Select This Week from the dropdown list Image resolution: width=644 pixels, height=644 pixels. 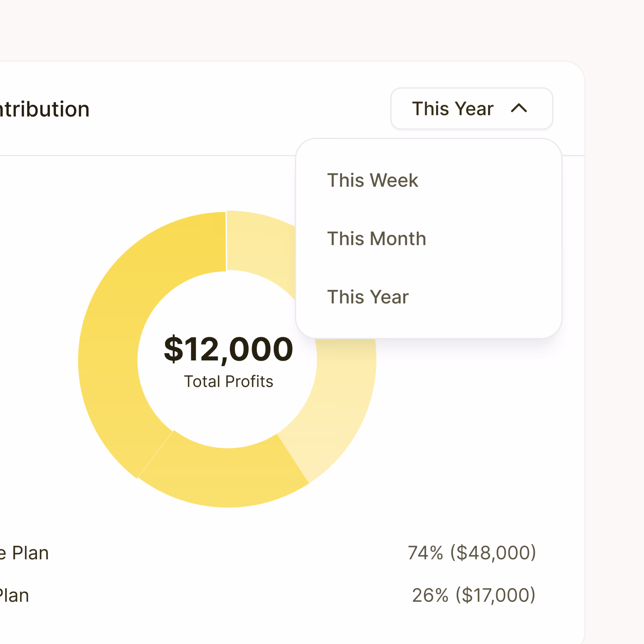pos(372,180)
